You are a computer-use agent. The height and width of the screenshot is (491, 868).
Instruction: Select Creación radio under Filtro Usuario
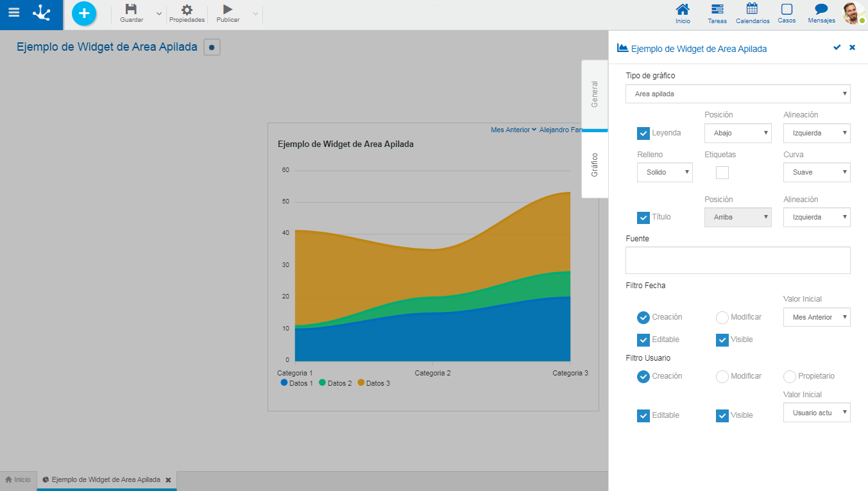643,376
